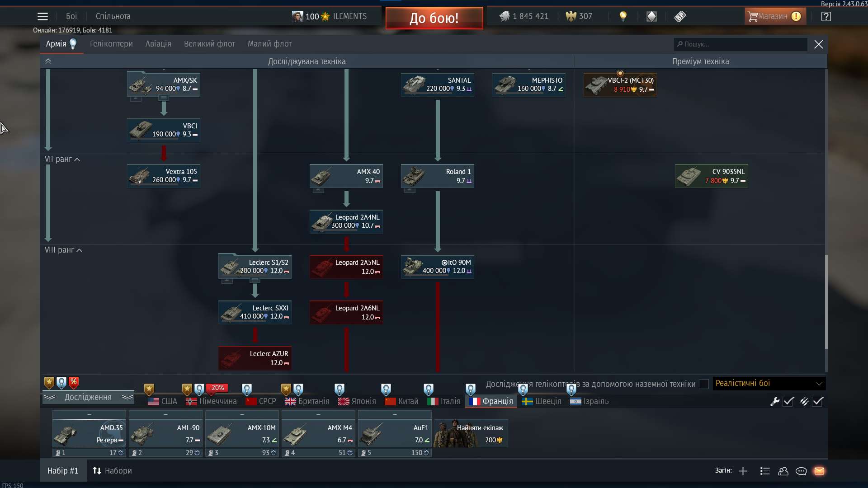Viewport: 868px width, 488px height.
Task: Open the orange mail envelope icon
Action: [x=819, y=471]
